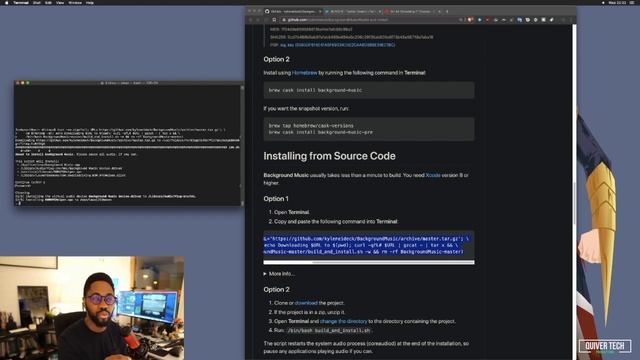Follow the Homebrew link

click(304, 73)
